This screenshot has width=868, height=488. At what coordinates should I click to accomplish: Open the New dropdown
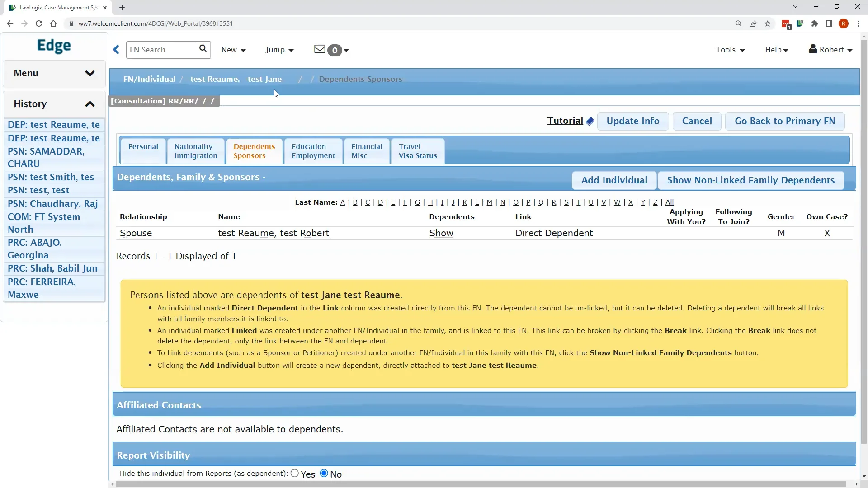233,50
